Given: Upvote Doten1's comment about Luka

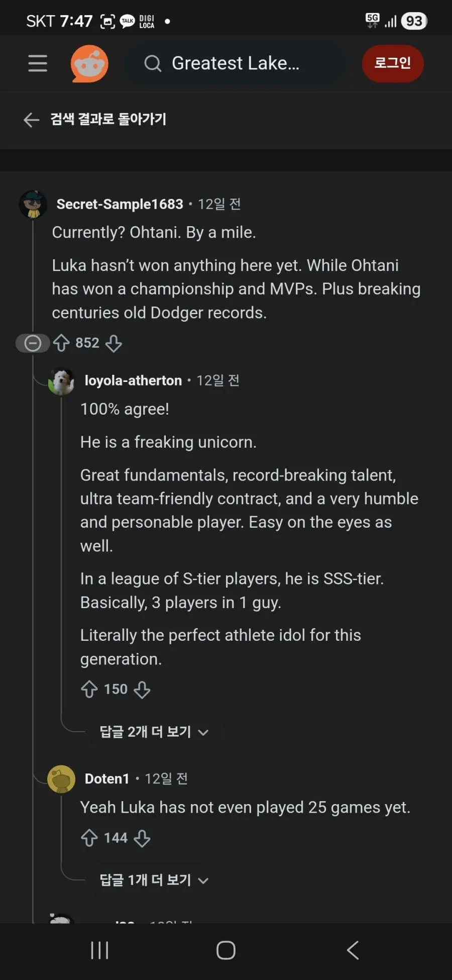Looking at the screenshot, I should click(89, 838).
